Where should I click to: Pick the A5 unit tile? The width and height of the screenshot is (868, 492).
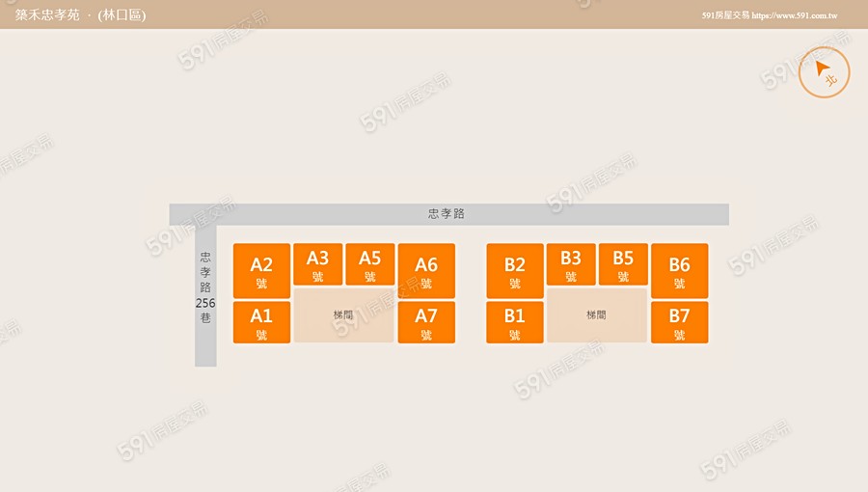click(369, 264)
